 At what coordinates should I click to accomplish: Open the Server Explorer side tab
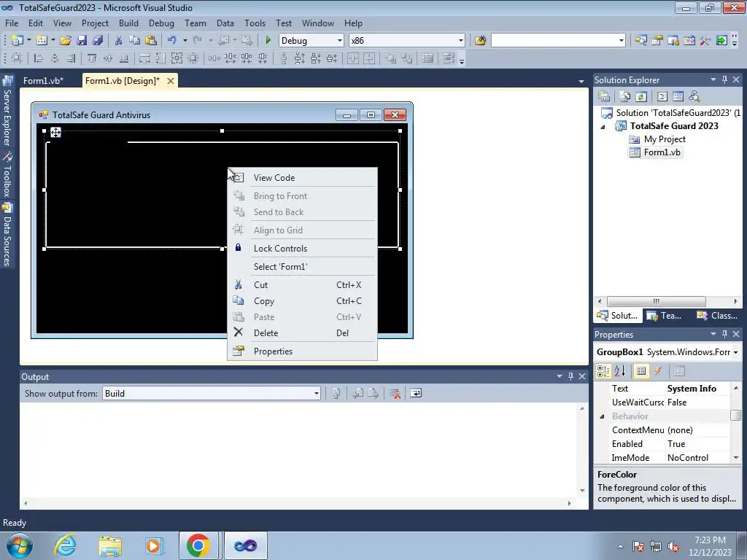(7, 112)
